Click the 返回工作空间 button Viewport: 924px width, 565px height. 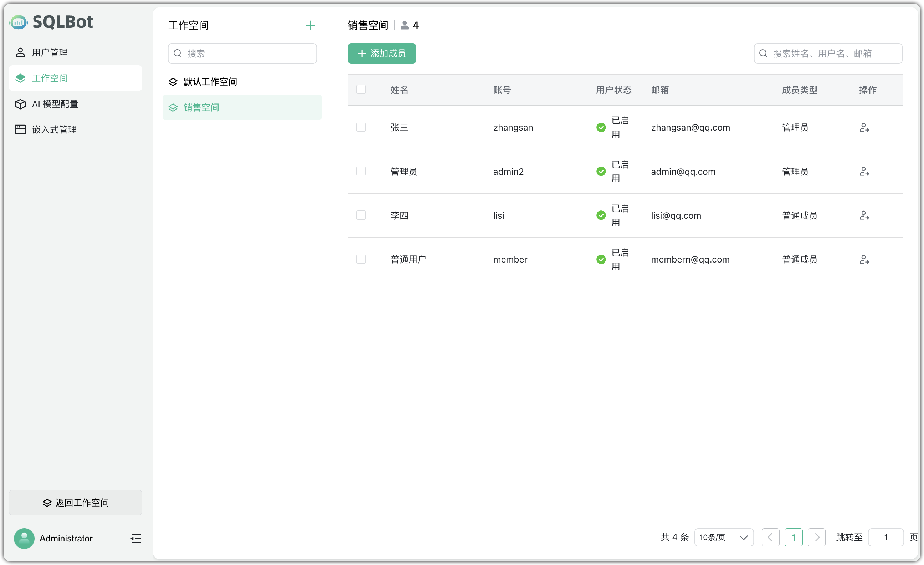75,503
